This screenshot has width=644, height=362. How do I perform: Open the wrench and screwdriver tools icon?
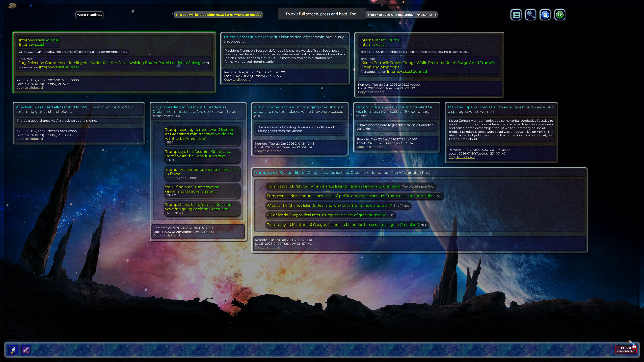[26, 350]
